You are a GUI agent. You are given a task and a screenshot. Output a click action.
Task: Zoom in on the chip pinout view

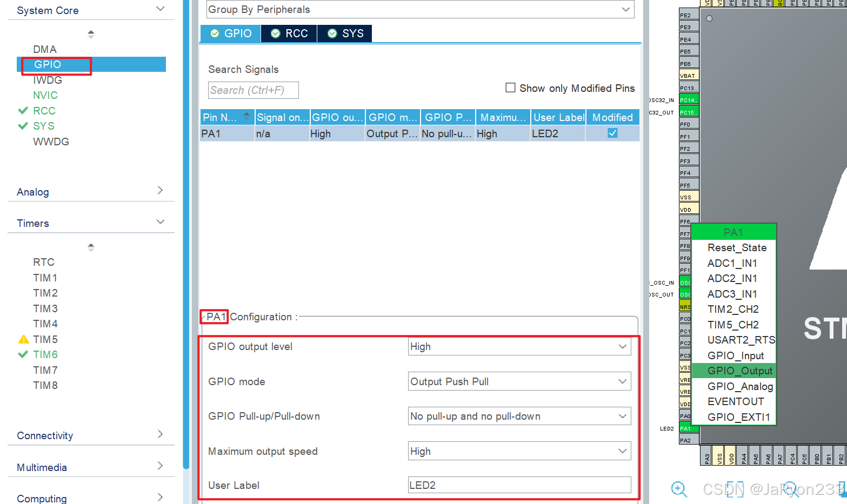click(x=679, y=489)
